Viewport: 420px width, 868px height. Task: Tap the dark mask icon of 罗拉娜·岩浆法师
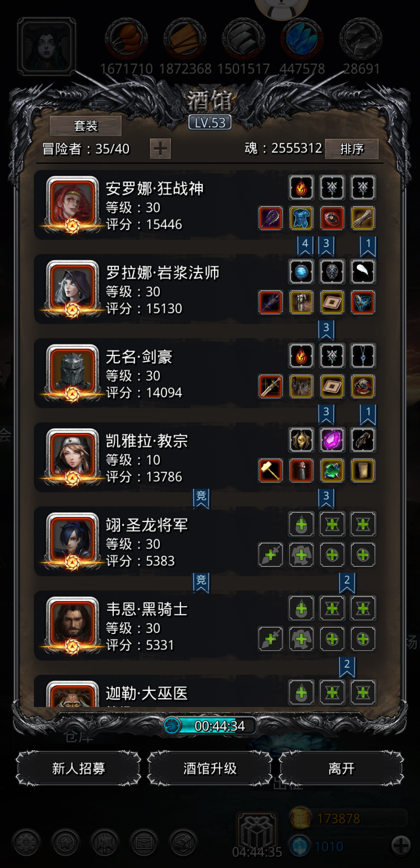(332, 272)
